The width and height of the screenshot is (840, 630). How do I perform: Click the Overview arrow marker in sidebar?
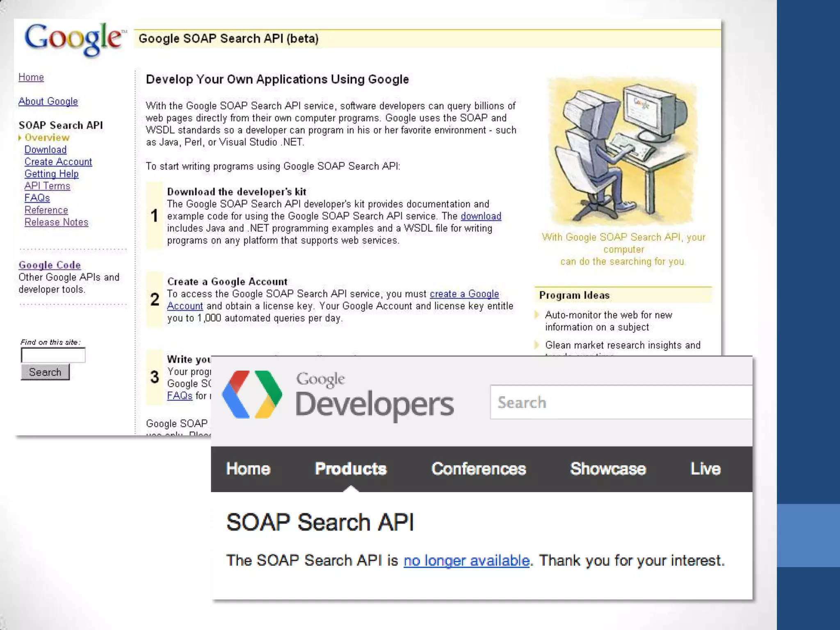point(20,138)
